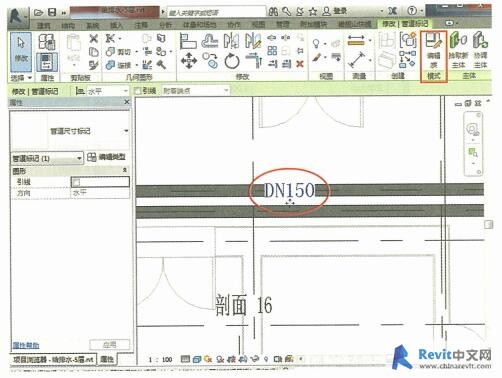The image size is (502, 378).
Task: Open Type Properties icon in Properties panel group
Action: [x=47, y=42]
